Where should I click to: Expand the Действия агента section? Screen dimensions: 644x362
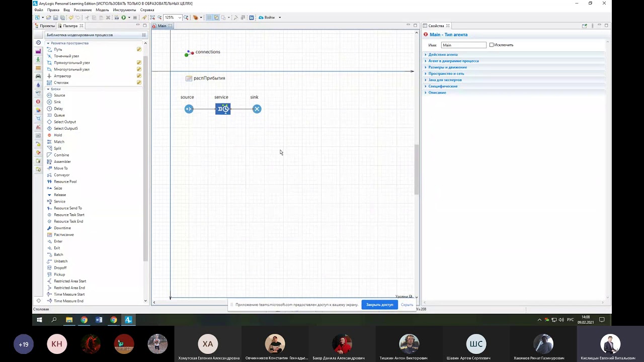point(443,55)
